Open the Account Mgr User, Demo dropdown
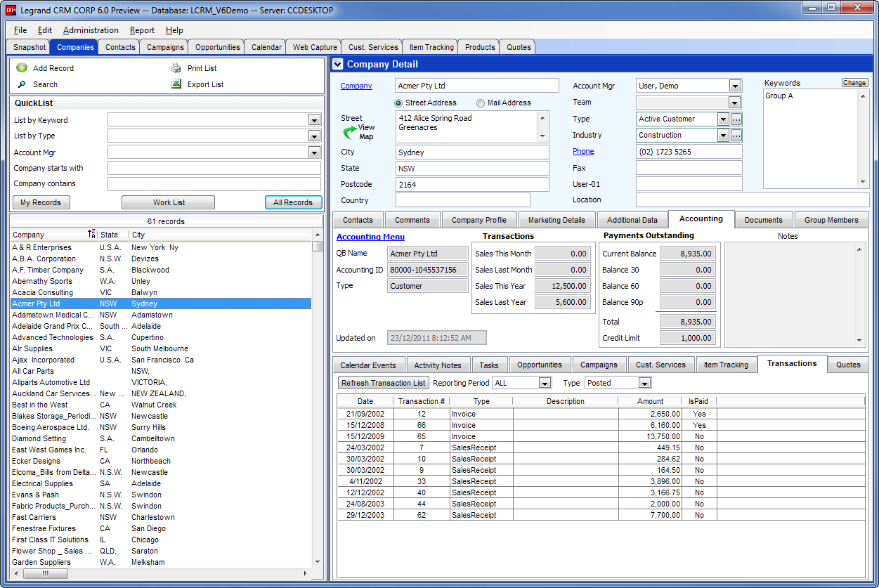This screenshot has height=588, width=879. (x=735, y=86)
